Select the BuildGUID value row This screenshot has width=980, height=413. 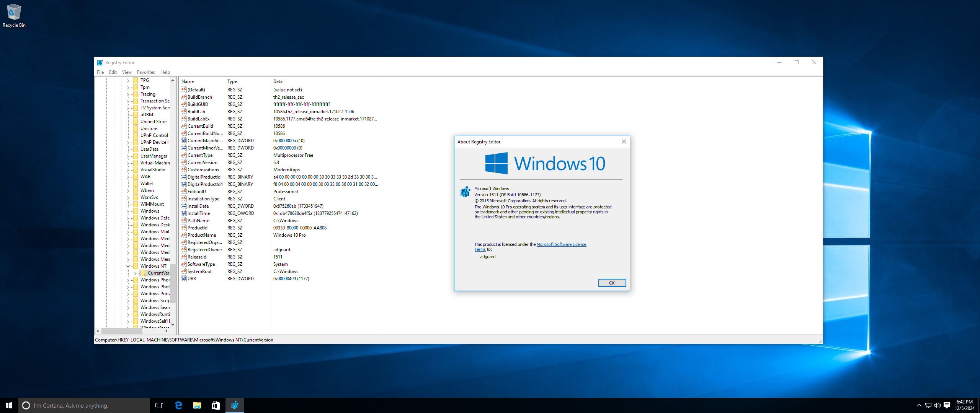[x=280, y=104]
